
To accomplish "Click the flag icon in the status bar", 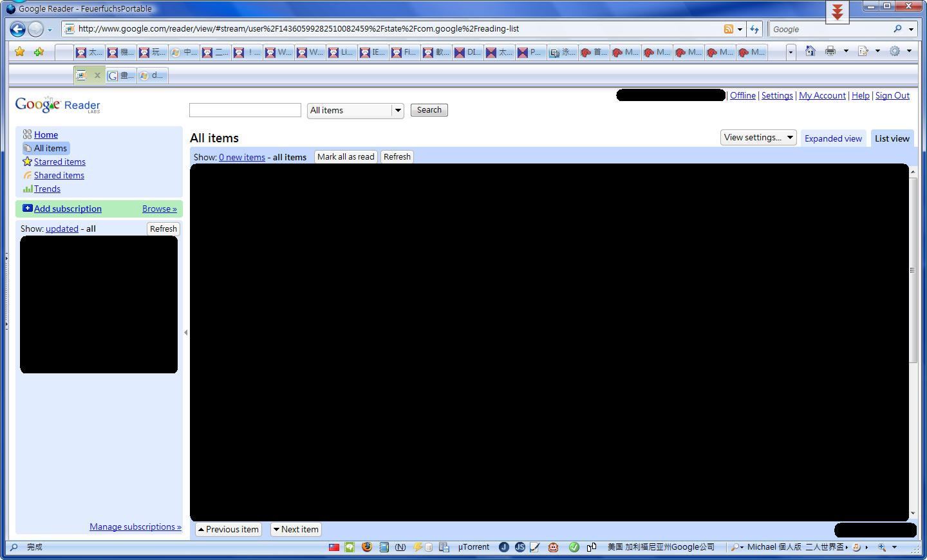I will click(334, 547).
